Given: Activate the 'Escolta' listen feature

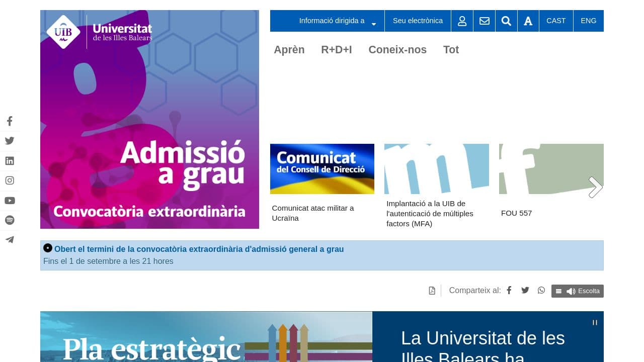Looking at the screenshot, I should point(583,291).
